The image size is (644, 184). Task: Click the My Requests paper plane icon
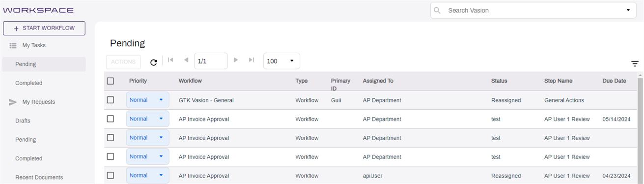pos(13,102)
